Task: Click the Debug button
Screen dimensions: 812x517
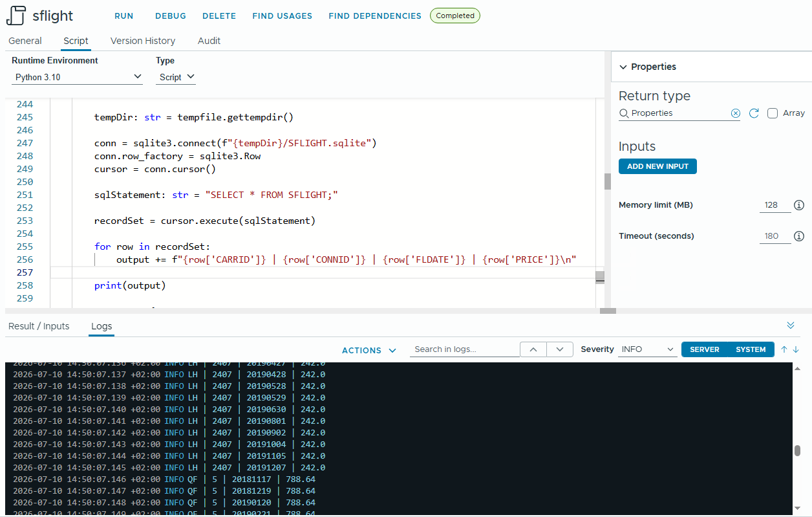Action: tap(171, 16)
